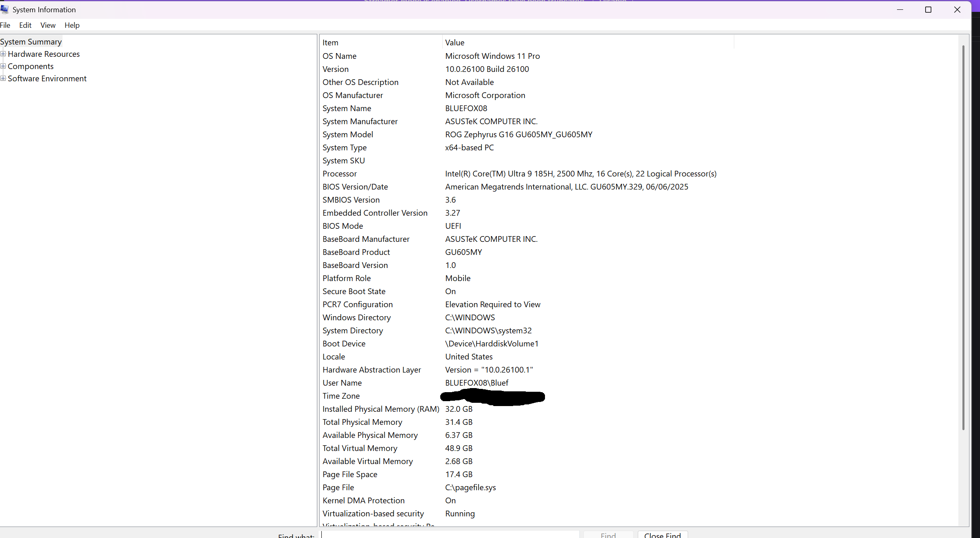Click the value 'x64-based PC'
980x538 pixels.
pyautogui.click(x=469, y=147)
